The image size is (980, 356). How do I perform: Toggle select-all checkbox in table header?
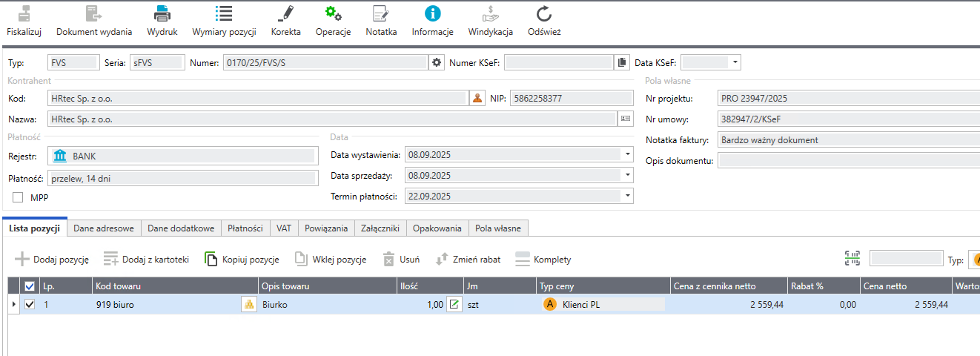(30, 286)
